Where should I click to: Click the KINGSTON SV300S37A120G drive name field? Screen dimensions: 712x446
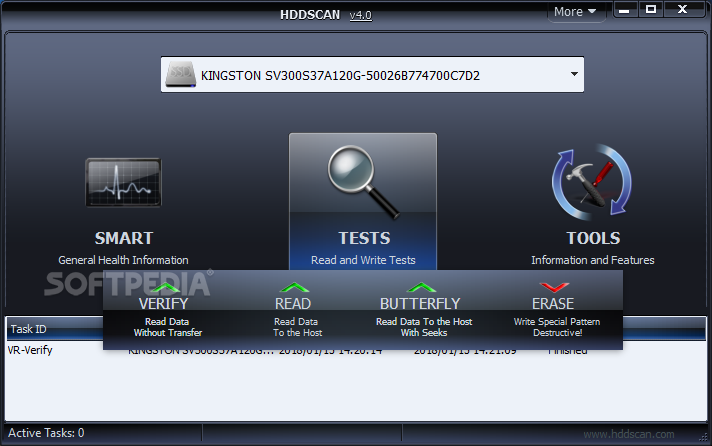pyautogui.click(x=372, y=75)
